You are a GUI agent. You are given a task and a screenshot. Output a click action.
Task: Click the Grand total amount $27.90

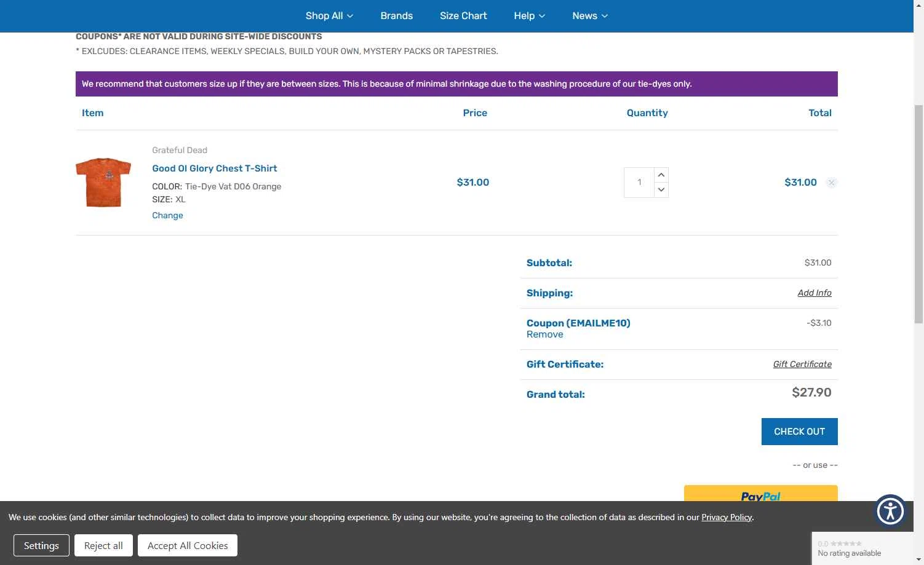[811, 392]
